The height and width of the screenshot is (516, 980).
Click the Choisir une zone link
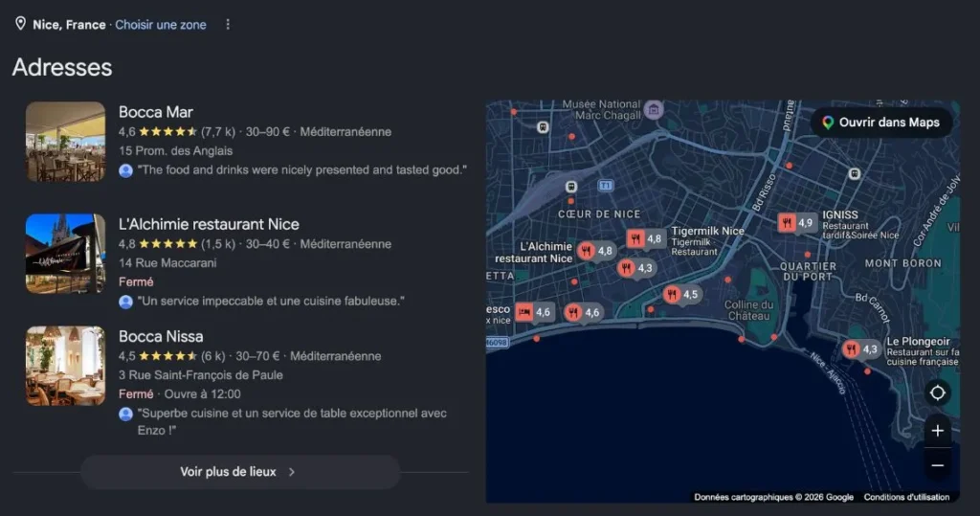click(161, 24)
